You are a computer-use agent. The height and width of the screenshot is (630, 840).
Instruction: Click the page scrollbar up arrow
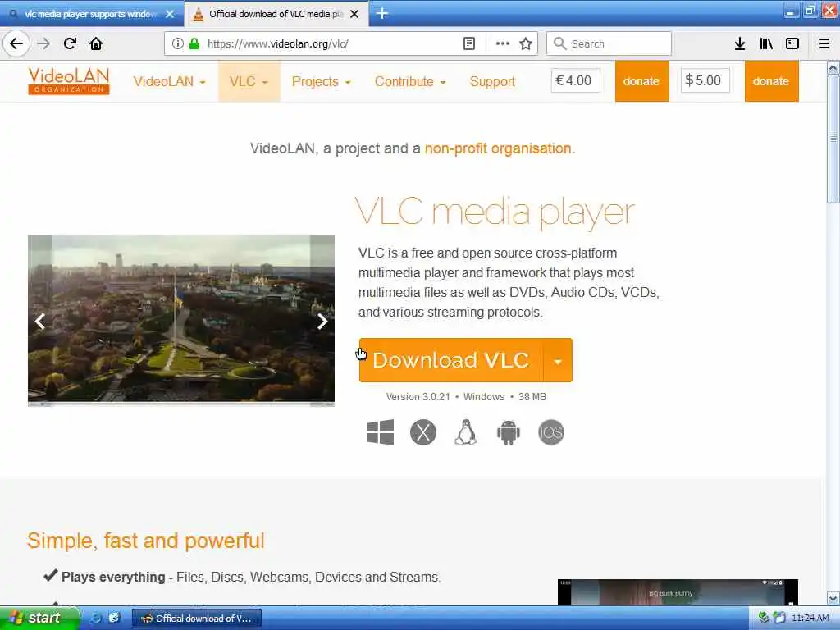click(833, 68)
